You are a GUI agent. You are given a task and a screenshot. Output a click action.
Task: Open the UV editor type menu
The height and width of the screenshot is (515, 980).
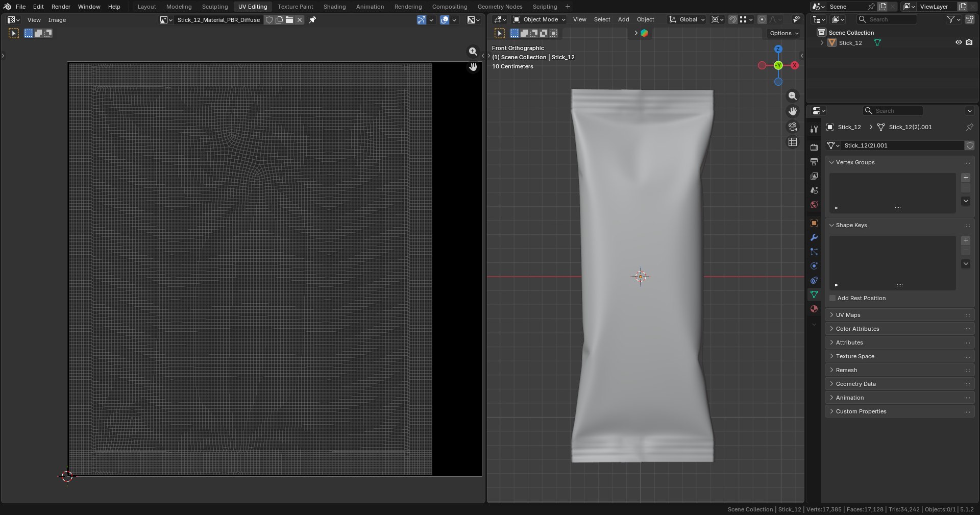click(x=13, y=20)
